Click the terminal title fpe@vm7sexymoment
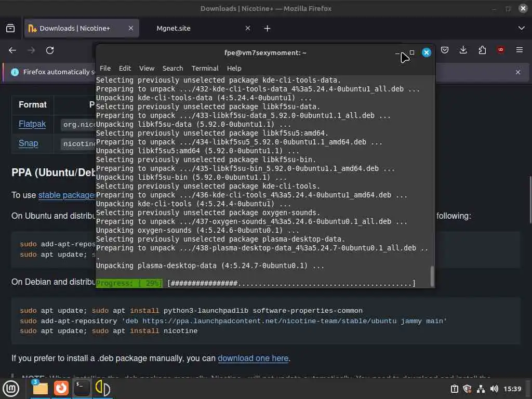The height and width of the screenshot is (399, 532). [x=265, y=52]
